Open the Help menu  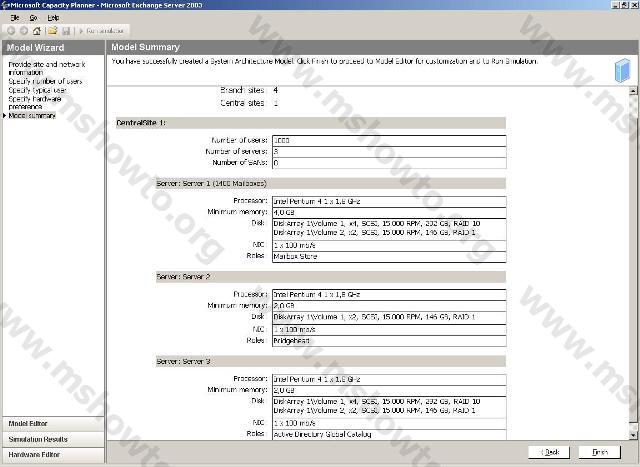pyautogui.click(x=53, y=18)
